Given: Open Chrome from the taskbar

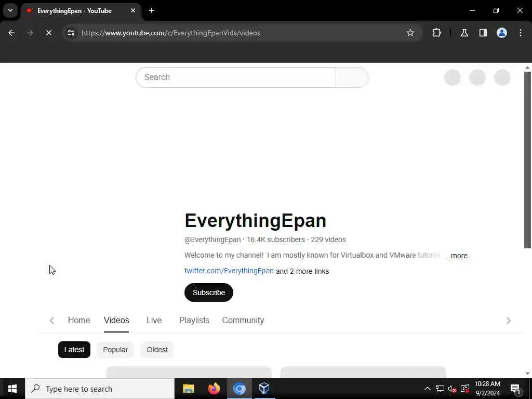Looking at the screenshot, I should (x=239, y=389).
